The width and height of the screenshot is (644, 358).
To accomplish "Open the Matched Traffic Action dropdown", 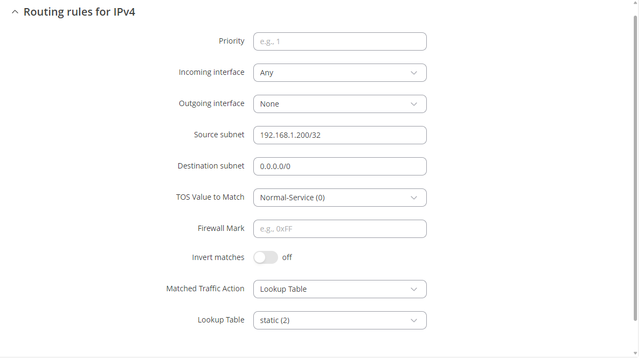I will pos(340,289).
